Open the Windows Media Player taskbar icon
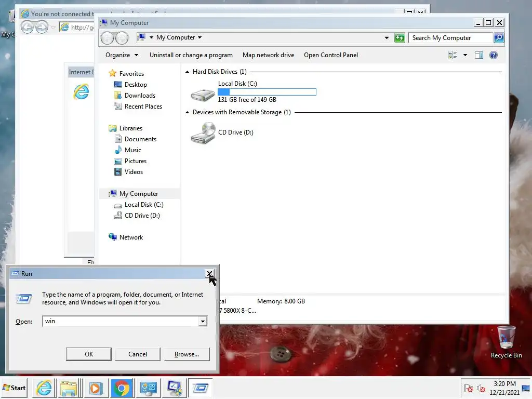 point(96,388)
